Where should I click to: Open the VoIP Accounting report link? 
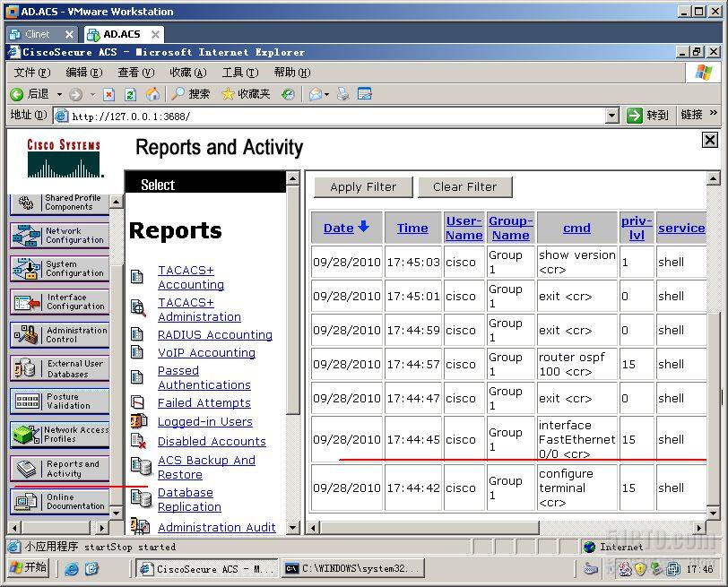click(206, 353)
